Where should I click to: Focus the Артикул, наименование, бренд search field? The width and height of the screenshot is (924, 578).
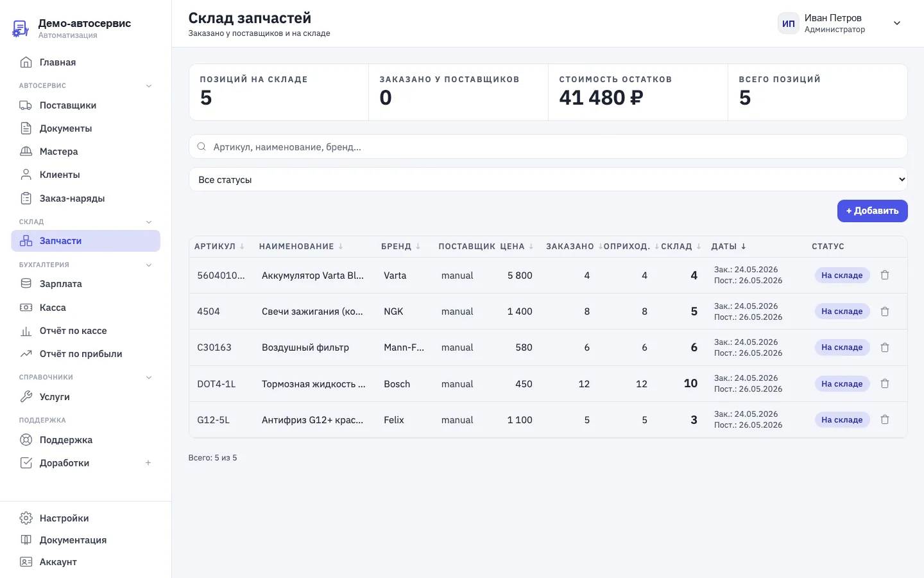tap(548, 146)
